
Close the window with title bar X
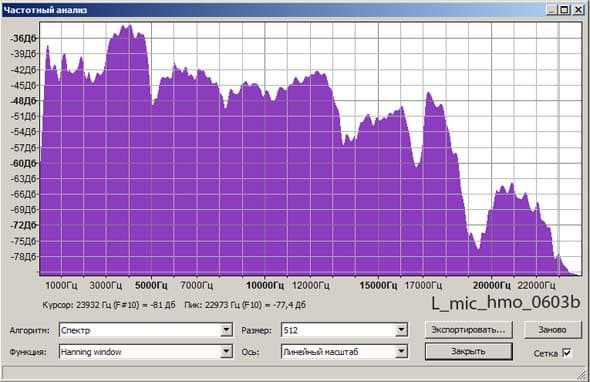578,10
